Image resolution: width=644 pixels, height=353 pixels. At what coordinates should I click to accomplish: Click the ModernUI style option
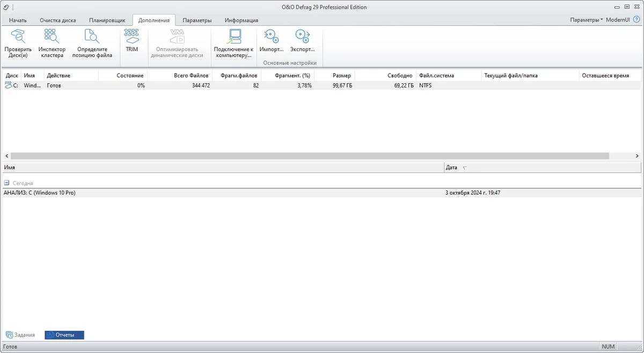618,20
